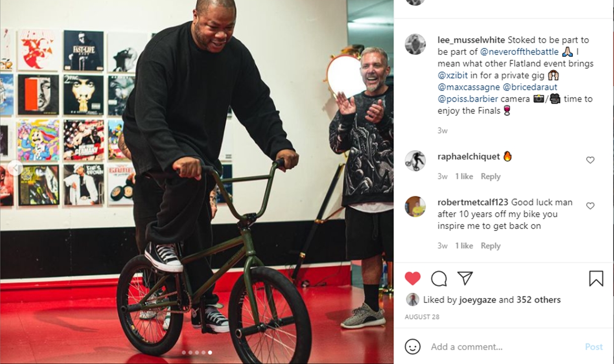The width and height of the screenshot is (614, 364).
Task: Visit the @poiss.barbier profile link
Action: [468, 99]
